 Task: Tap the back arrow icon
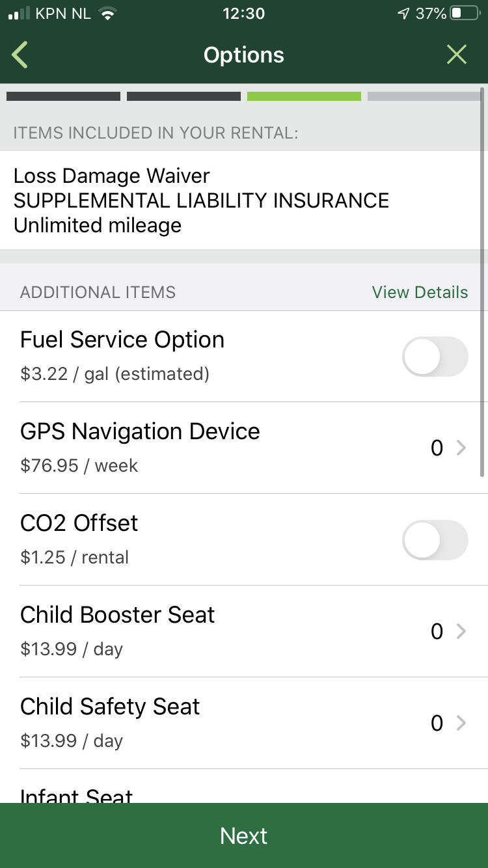[x=20, y=55]
